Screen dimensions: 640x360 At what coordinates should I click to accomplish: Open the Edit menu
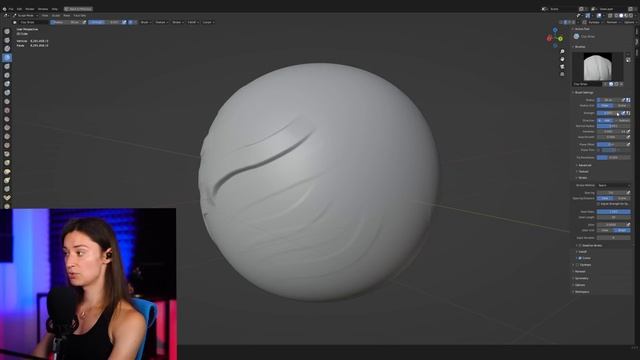tap(19, 9)
